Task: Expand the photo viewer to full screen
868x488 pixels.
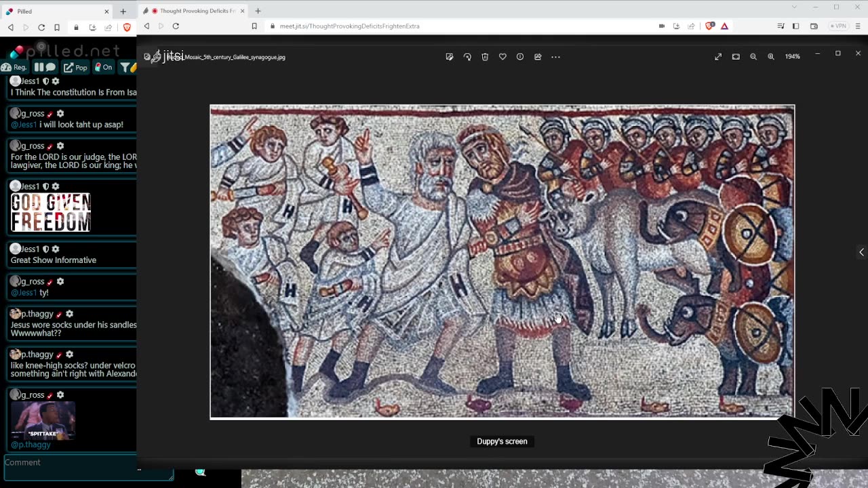Action: pyautogui.click(x=718, y=57)
